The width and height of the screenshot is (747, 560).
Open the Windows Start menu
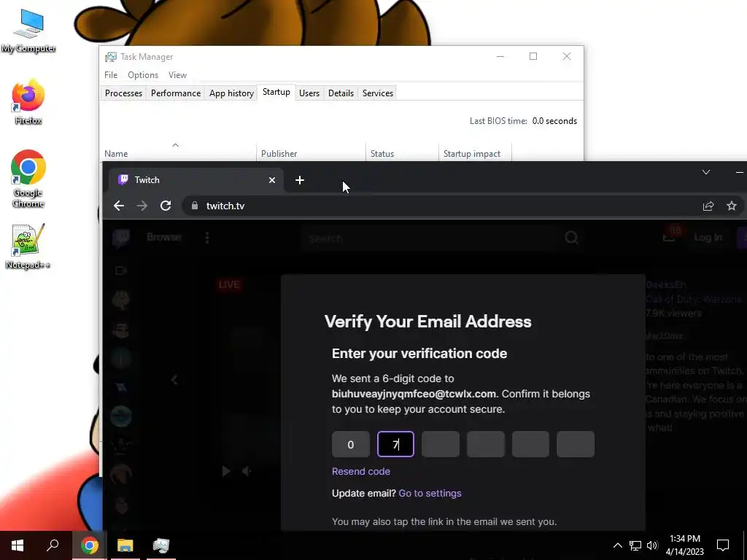point(18,545)
